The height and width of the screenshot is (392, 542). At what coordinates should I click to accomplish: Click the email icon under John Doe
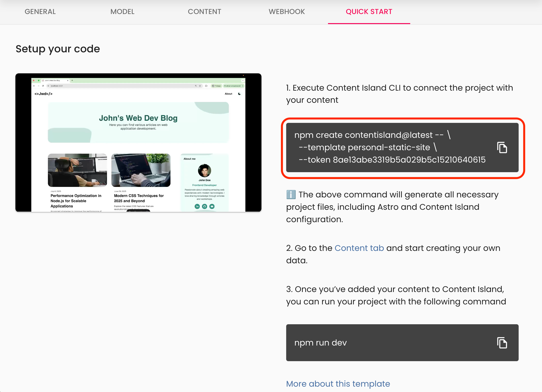212,206
